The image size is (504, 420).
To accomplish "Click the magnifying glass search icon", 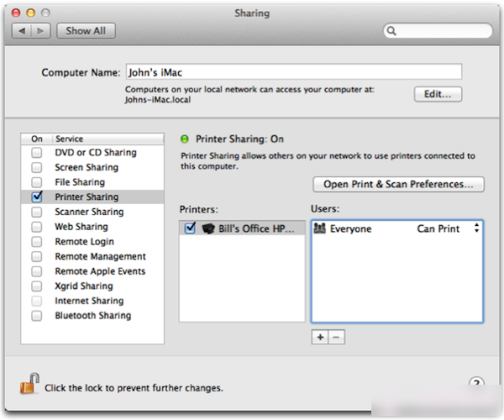I will (x=391, y=31).
